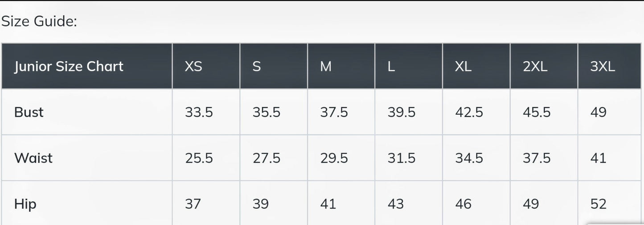Click the 3XL bust value 49
Image resolution: width=644 pixels, height=225 pixels.
pyautogui.click(x=598, y=112)
